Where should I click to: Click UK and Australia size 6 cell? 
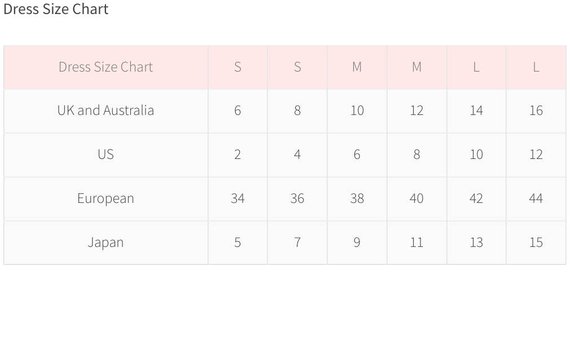(x=238, y=111)
